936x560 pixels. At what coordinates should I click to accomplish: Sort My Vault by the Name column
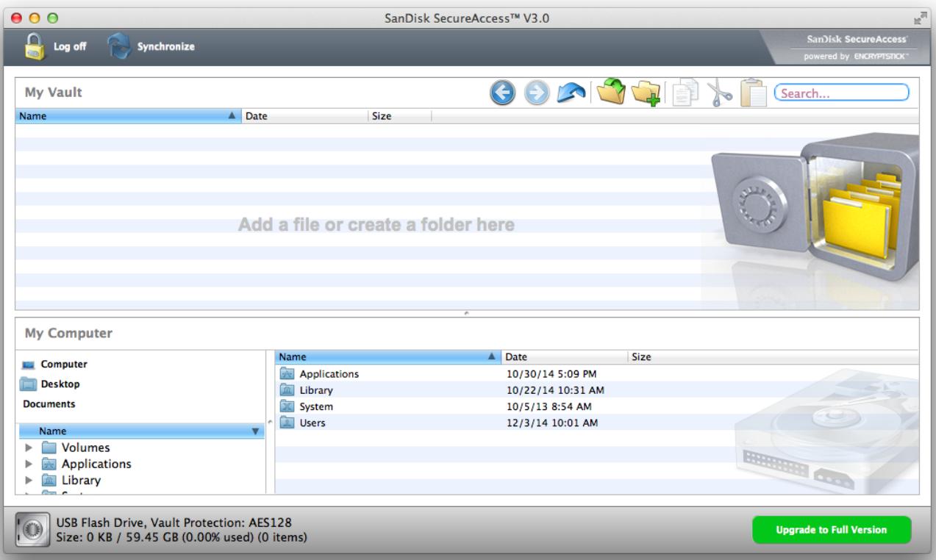pos(129,116)
